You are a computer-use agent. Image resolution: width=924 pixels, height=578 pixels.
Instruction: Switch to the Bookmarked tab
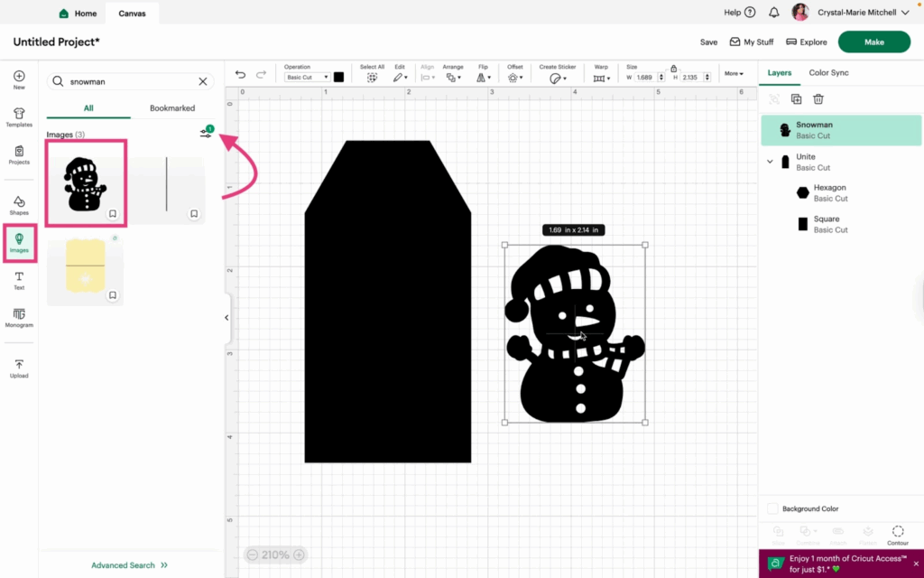[172, 108]
